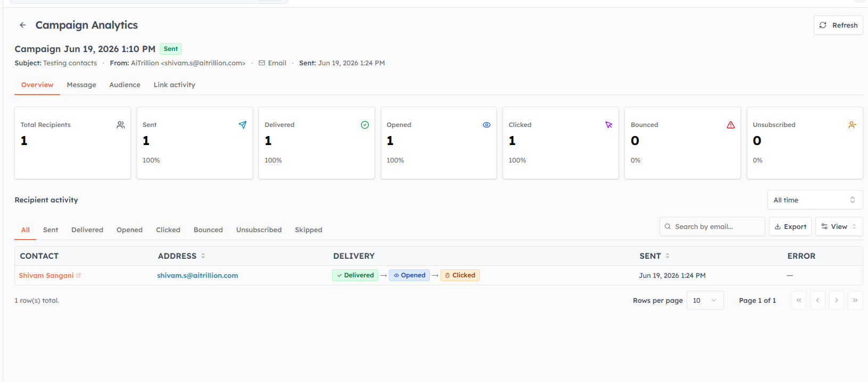The height and width of the screenshot is (382, 868).
Task: Click the warning triangle on Bounced card
Action: point(731,125)
